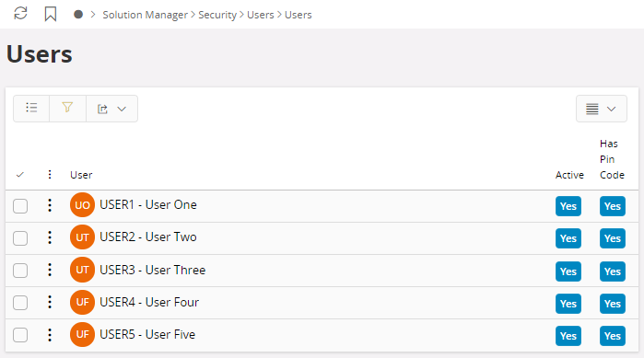
Task: Open USER2 - User Two record
Action: click(148, 237)
